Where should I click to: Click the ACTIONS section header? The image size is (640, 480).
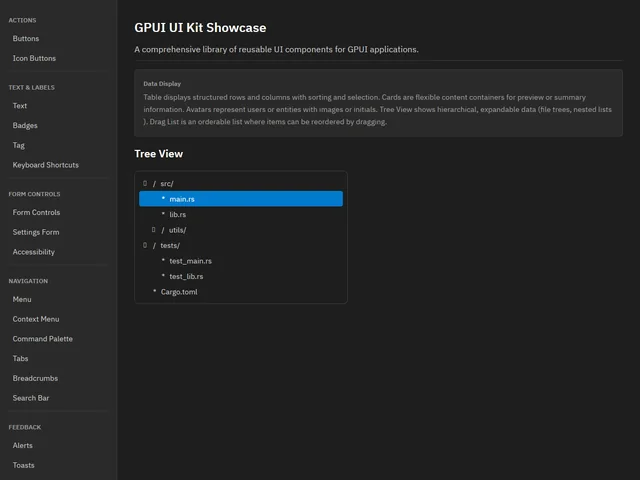22,20
